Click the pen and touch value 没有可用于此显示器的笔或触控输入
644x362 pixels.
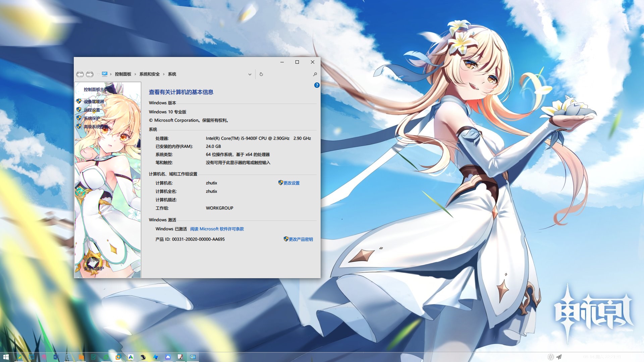238,163
